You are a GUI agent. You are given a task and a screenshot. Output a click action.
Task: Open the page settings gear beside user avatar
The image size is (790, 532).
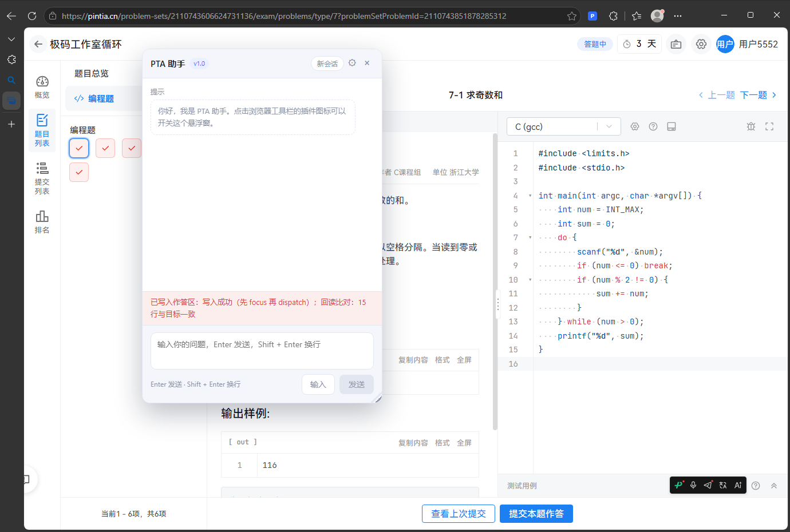701,44
